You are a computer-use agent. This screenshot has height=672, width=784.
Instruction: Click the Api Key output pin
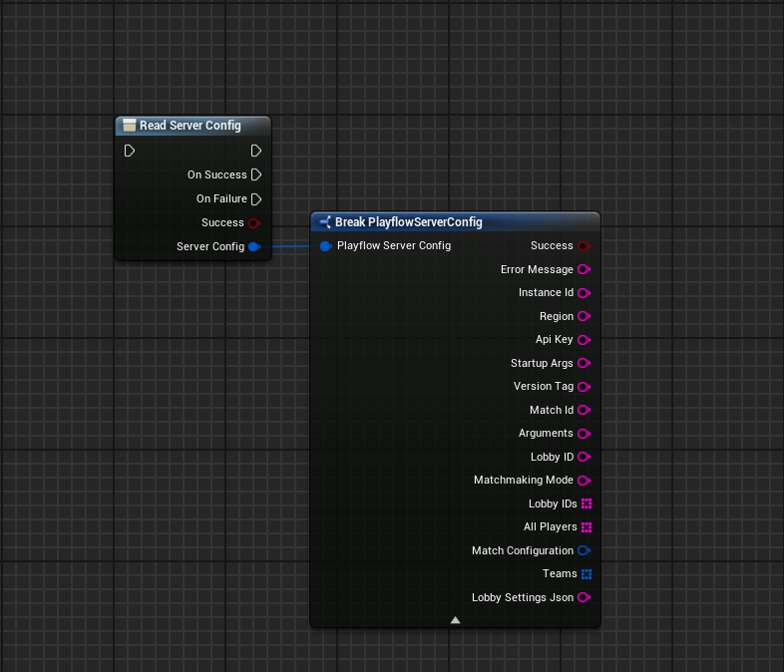pyautogui.click(x=585, y=340)
